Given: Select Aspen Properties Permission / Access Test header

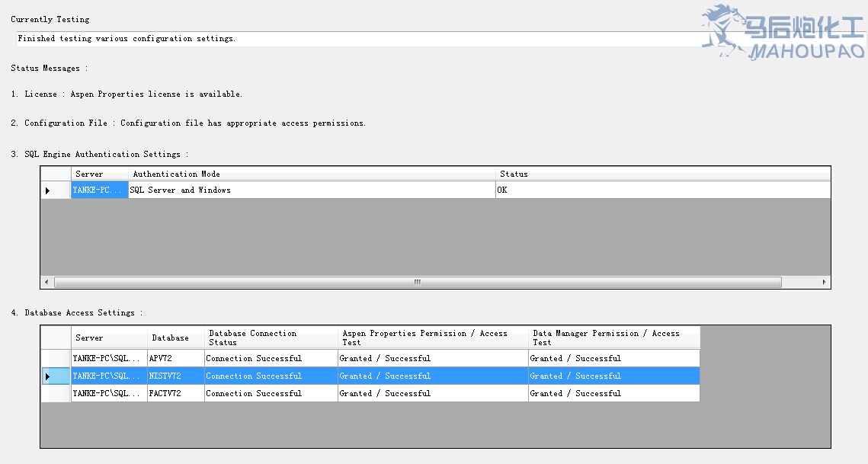Looking at the screenshot, I should click(433, 338).
